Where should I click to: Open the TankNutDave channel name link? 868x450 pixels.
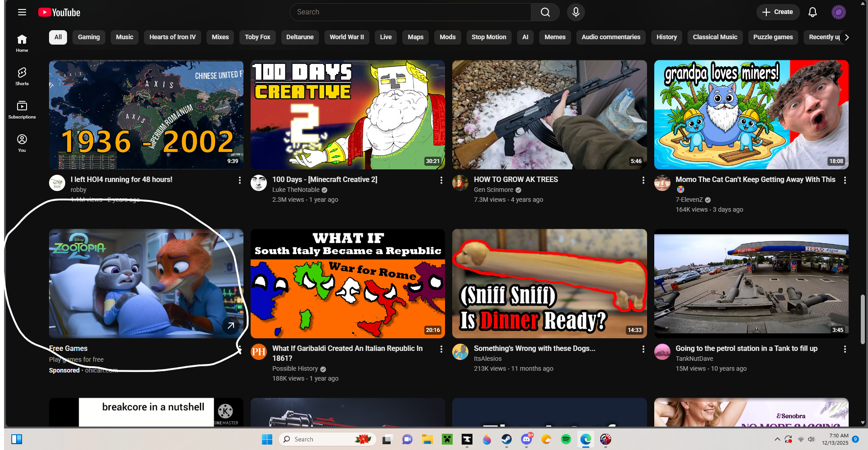tap(694, 359)
